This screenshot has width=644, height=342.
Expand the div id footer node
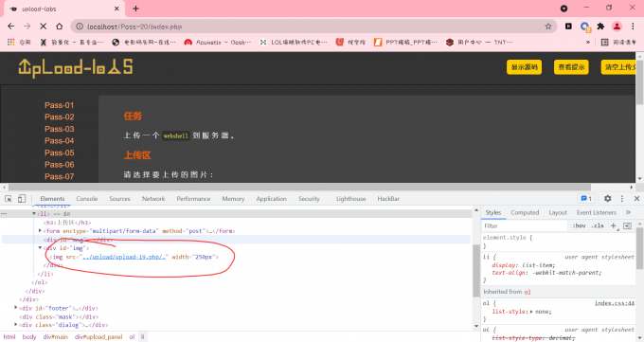pos(15,308)
